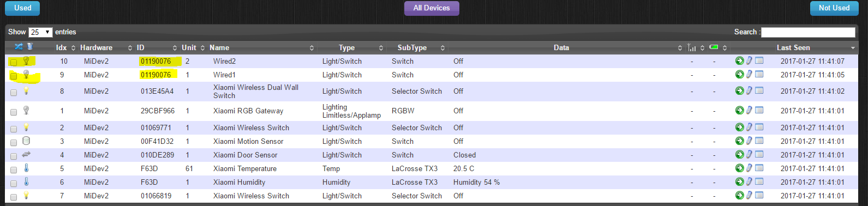
Task: Click the ID 01190076 in Wired2 row
Action: click(155, 61)
